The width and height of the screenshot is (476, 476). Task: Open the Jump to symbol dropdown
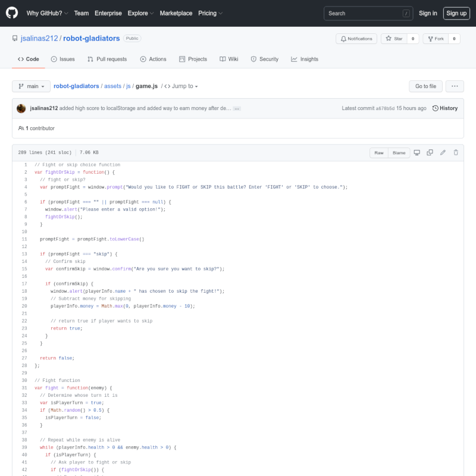pos(181,86)
